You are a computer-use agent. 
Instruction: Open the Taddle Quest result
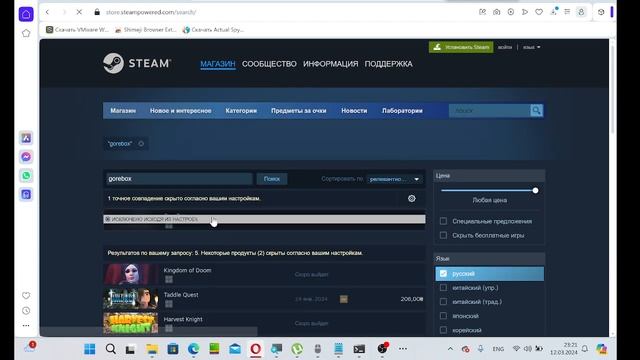coord(264,299)
